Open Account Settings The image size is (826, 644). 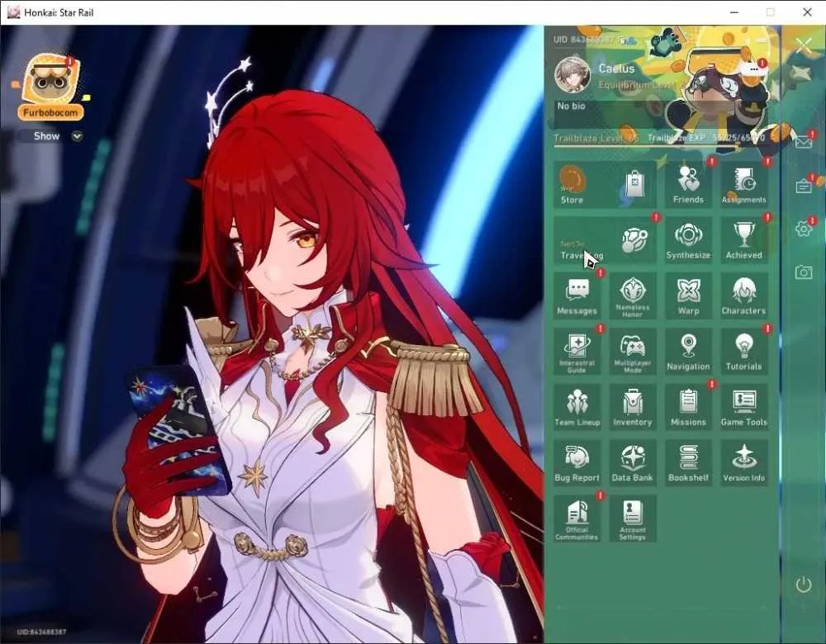(633, 519)
